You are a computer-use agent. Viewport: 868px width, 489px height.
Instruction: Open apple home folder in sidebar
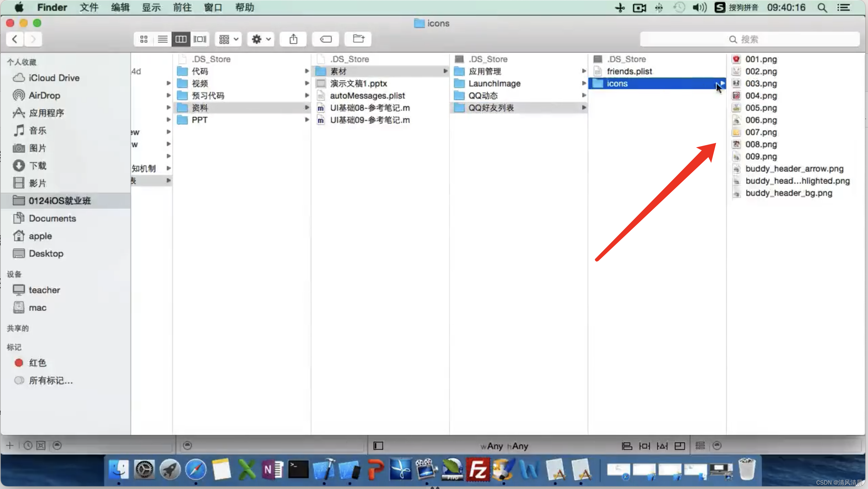pyautogui.click(x=66, y=236)
